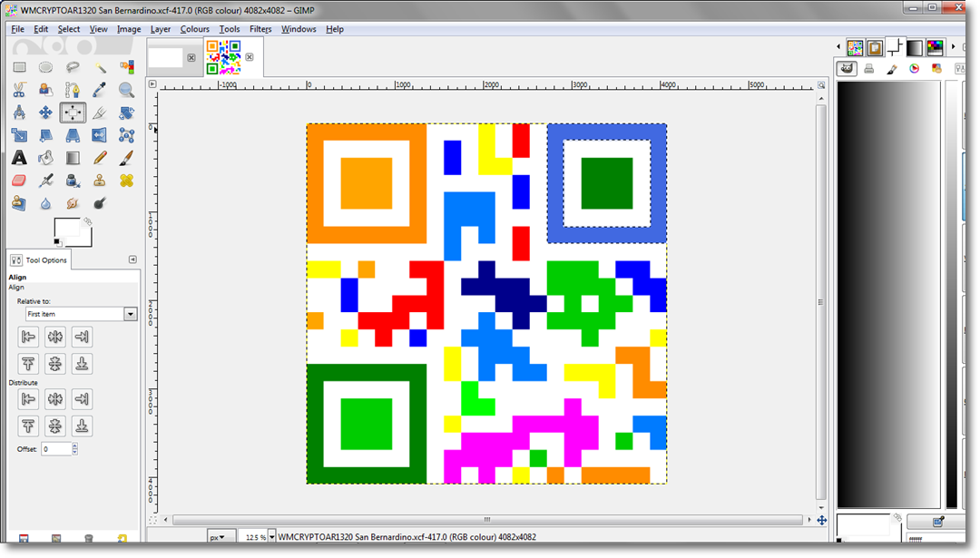Select the Select by Colour tool
This screenshot has height=558, width=980.
click(x=126, y=67)
